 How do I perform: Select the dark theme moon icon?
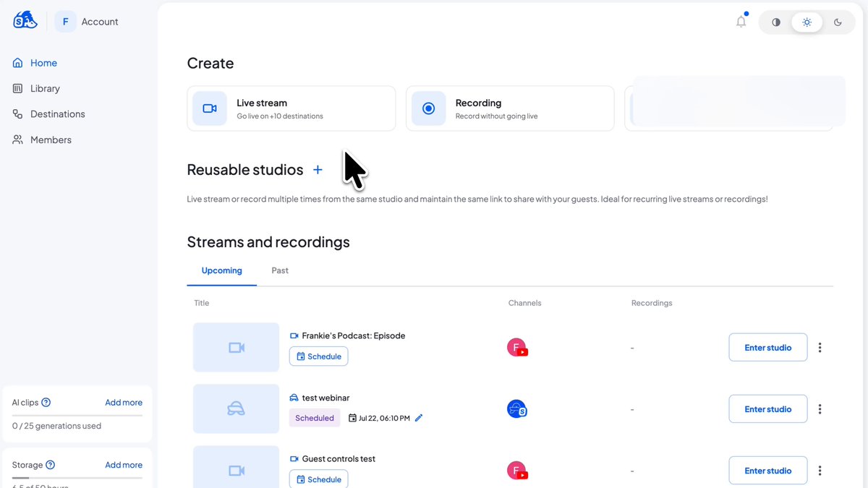pos(838,22)
